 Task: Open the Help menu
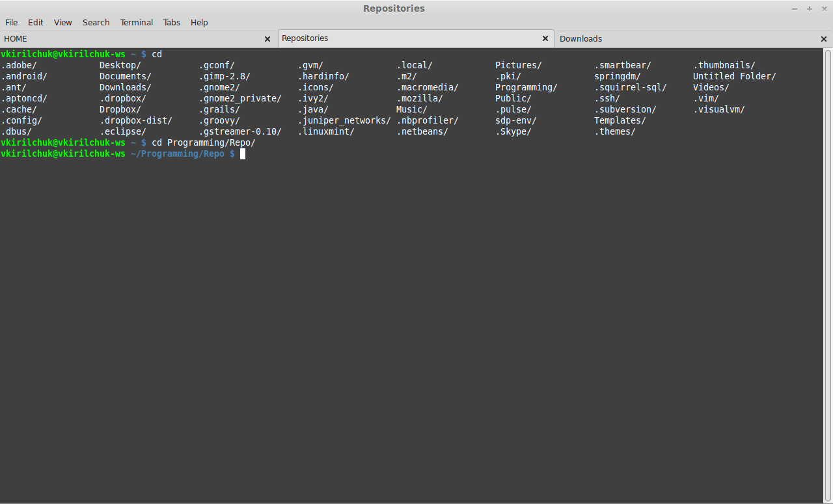[x=199, y=22]
